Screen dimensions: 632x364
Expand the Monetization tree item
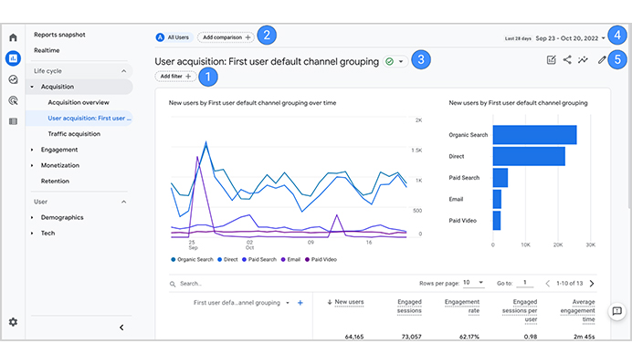click(x=32, y=165)
